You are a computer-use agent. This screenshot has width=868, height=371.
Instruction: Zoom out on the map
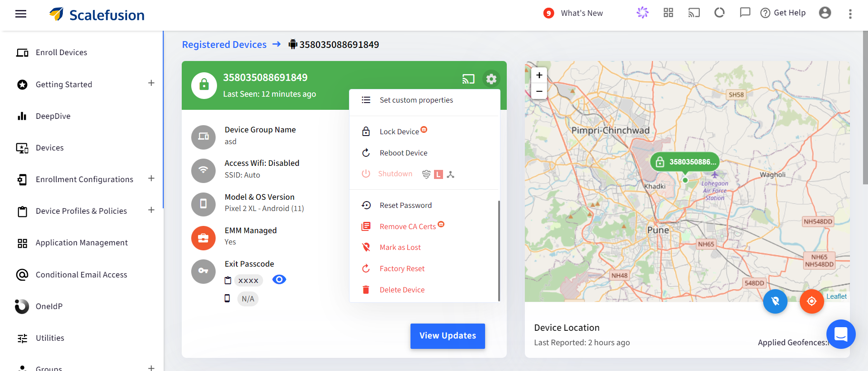pyautogui.click(x=539, y=91)
